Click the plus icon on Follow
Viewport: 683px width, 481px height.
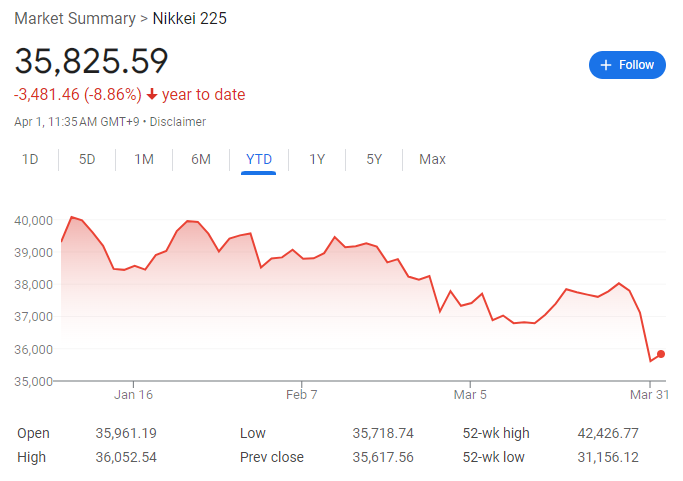[x=605, y=65]
